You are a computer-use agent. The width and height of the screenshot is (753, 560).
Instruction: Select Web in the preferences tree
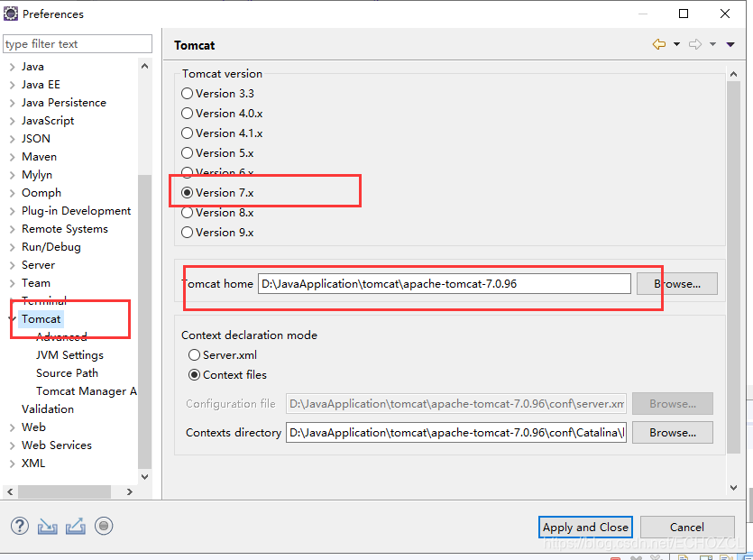pos(33,427)
